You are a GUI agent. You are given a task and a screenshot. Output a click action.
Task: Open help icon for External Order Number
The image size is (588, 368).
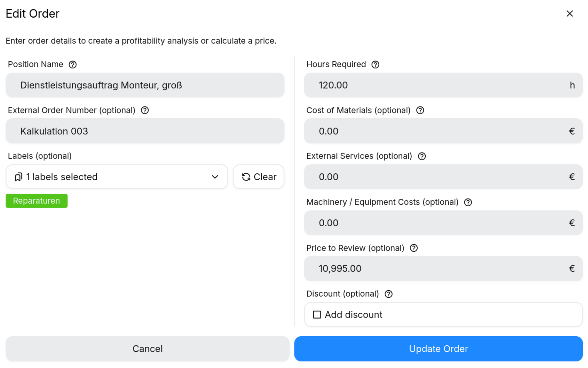point(145,110)
